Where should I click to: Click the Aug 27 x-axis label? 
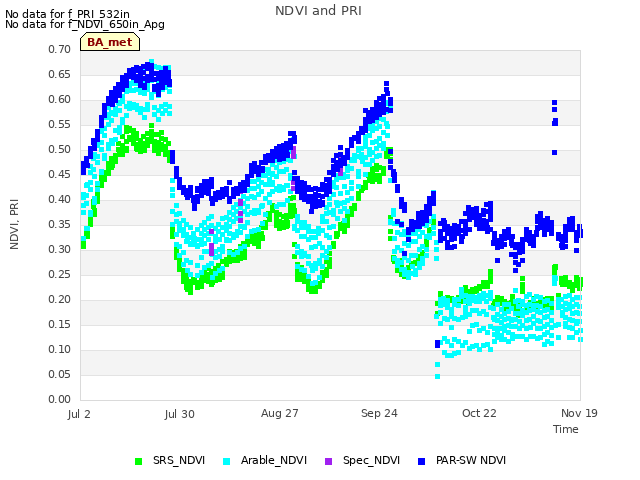click(280, 413)
